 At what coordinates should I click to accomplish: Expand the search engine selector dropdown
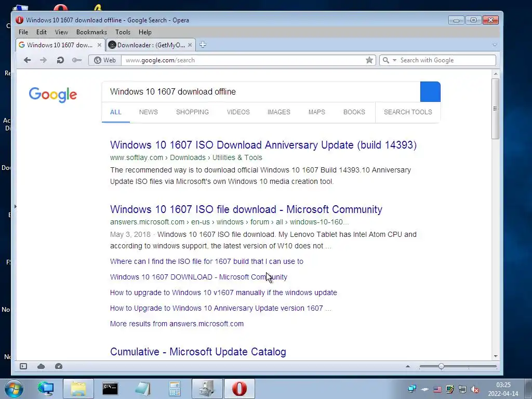[395, 60]
